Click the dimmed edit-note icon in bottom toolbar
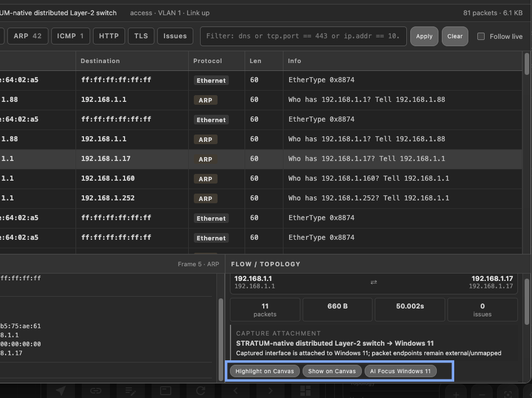Screen dimensions: 532x398 point(131,391)
